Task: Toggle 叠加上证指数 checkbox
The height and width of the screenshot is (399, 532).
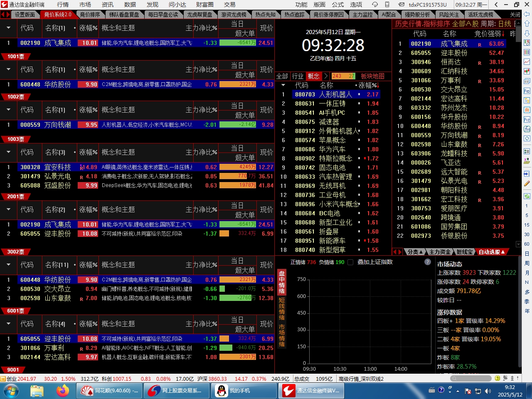Action: (350, 262)
